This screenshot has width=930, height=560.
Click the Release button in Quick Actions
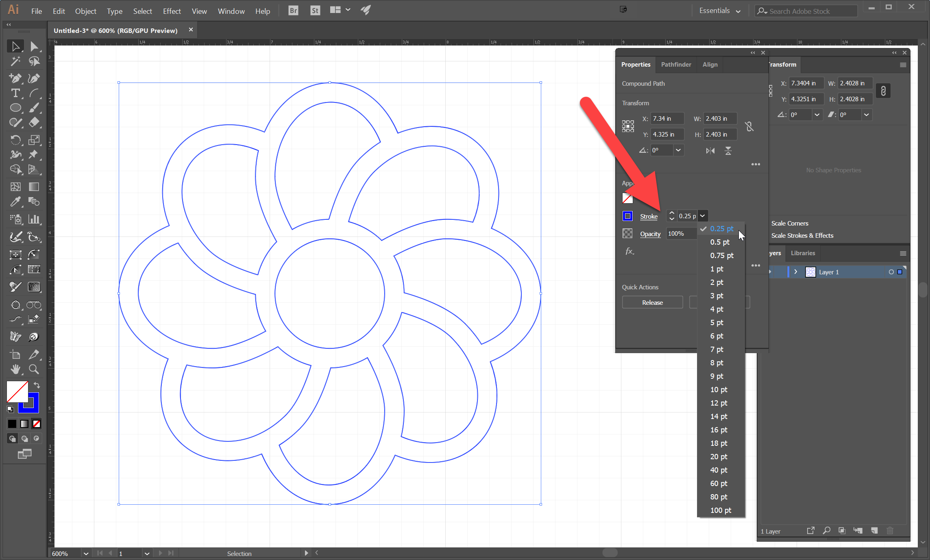(x=653, y=303)
